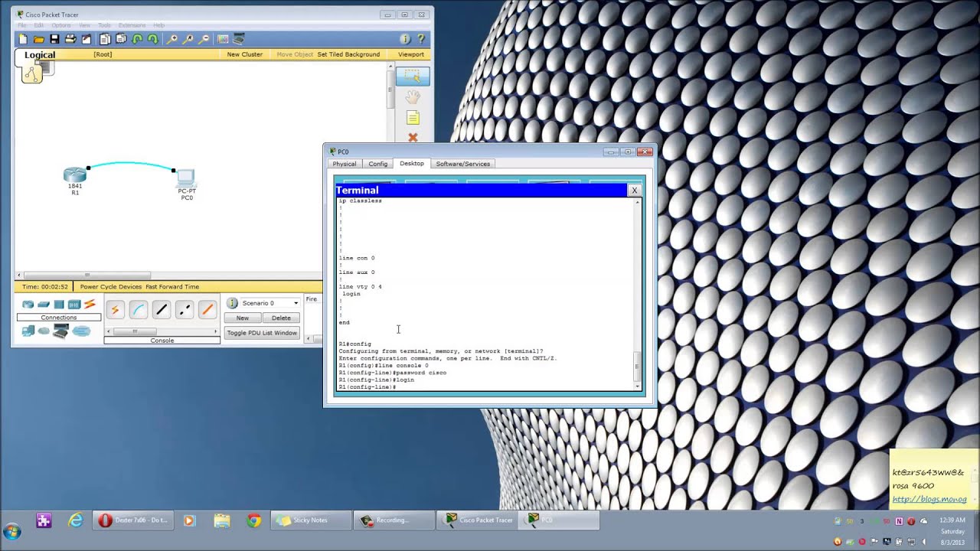Select the light-blue Console cable
The height and width of the screenshot is (551, 980).
pyautogui.click(x=138, y=310)
